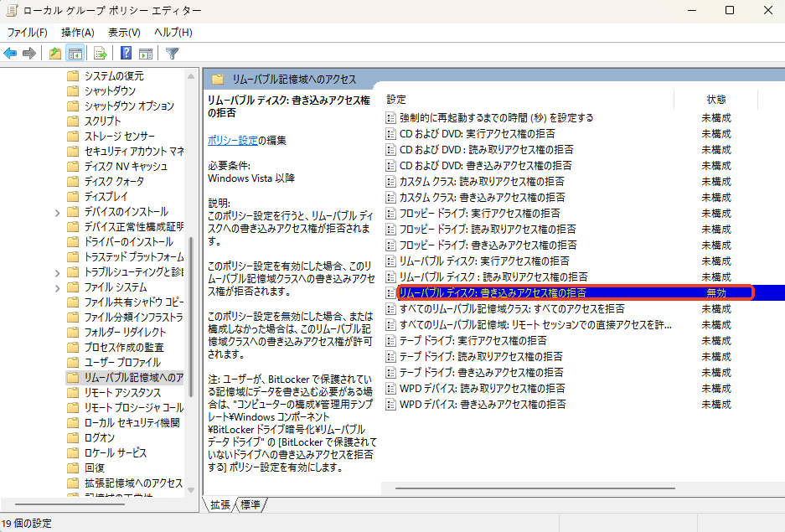Image resolution: width=785 pixels, height=532 pixels.
Task: Expand the トラブルシューティングと診断 tree node
Action: pyautogui.click(x=57, y=272)
